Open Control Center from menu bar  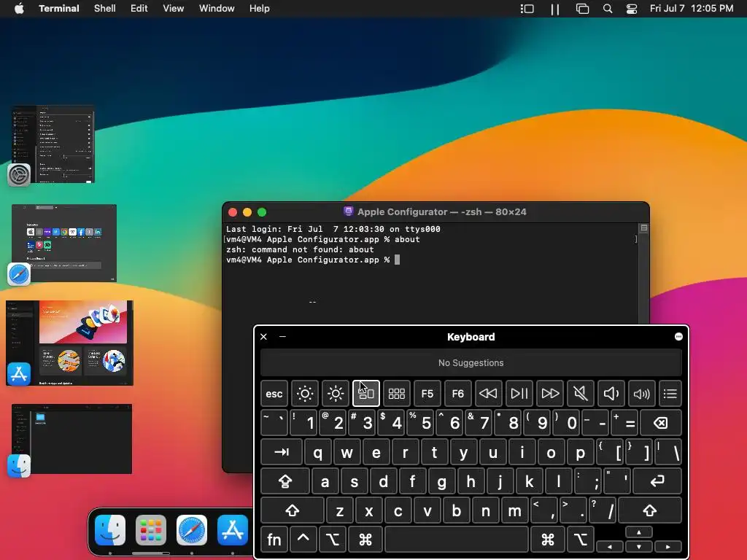click(632, 9)
